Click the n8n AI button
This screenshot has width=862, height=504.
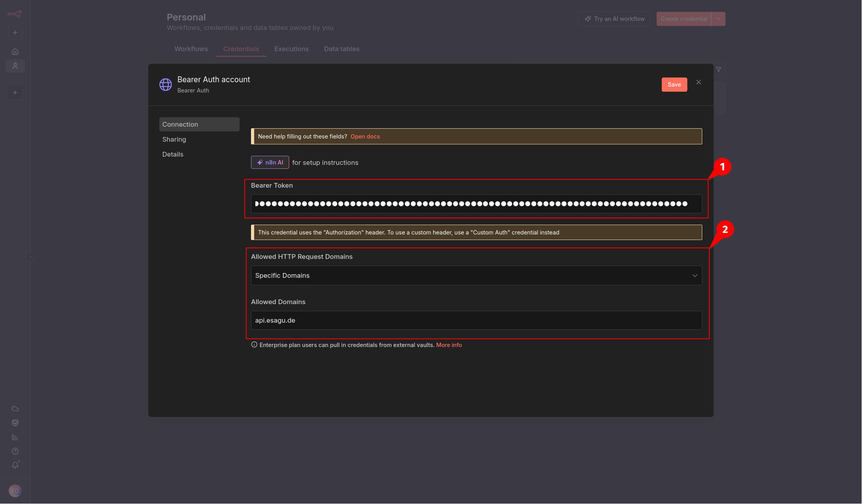pyautogui.click(x=270, y=162)
